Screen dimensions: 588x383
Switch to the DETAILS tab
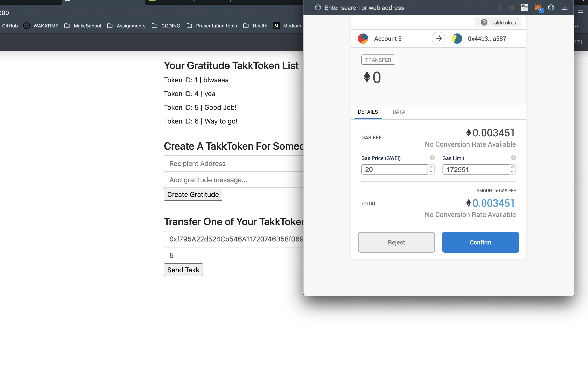[368, 112]
